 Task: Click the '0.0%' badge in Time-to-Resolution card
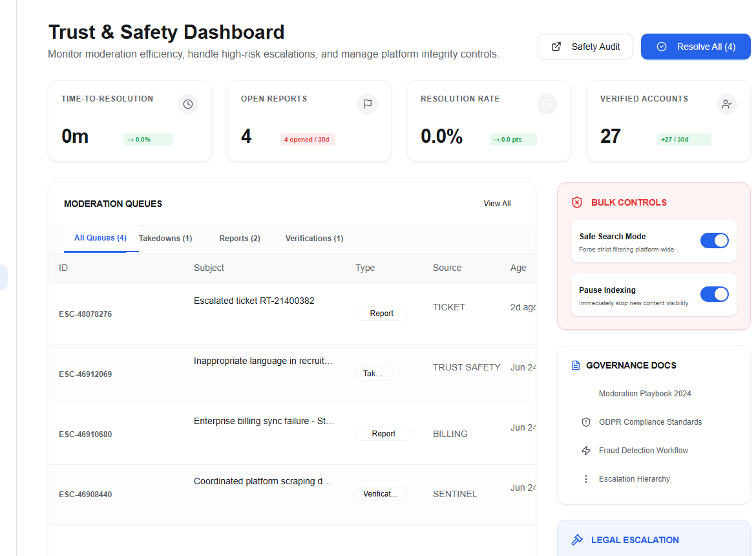click(x=147, y=140)
